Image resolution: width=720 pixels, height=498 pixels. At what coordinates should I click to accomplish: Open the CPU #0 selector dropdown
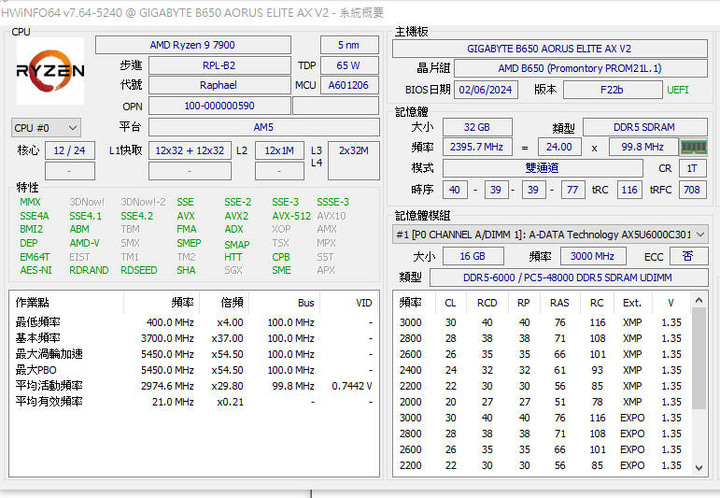(x=46, y=128)
